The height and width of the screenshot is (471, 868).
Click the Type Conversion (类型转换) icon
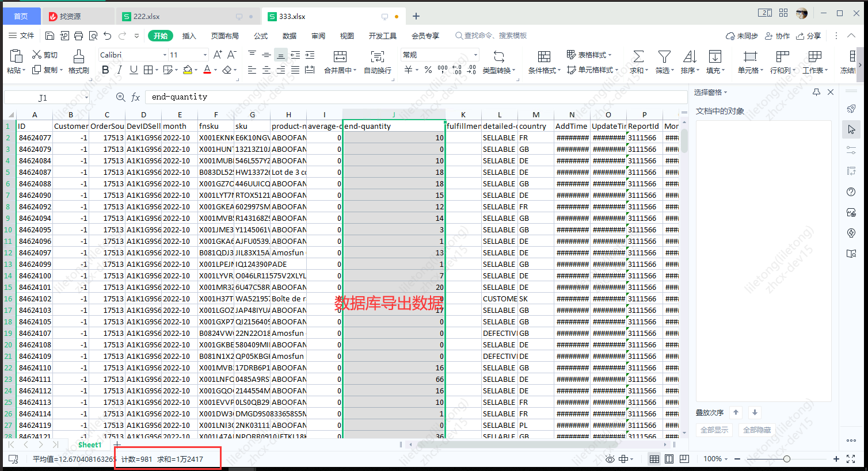click(499, 56)
